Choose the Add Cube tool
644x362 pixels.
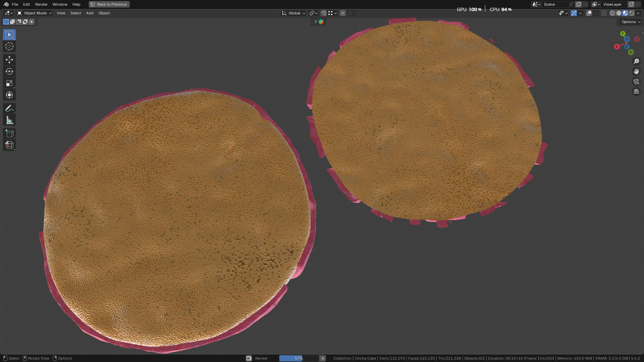pyautogui.click(x=9, y=133)
